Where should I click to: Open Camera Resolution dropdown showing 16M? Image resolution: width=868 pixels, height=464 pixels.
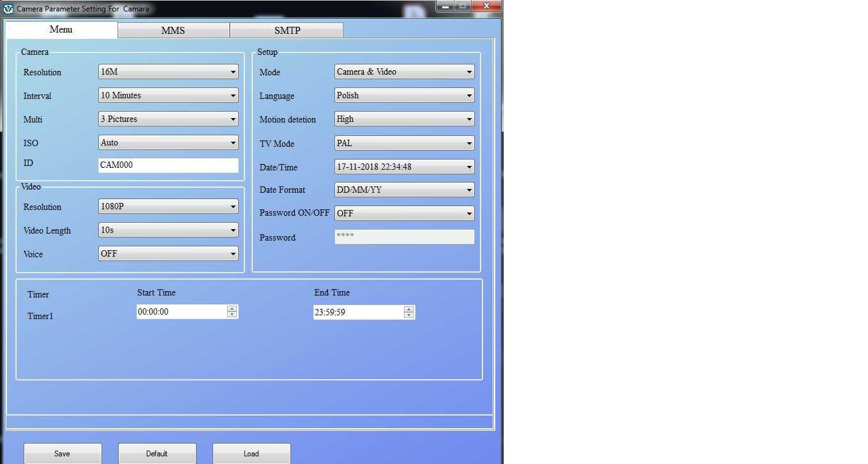click(168, 72)
